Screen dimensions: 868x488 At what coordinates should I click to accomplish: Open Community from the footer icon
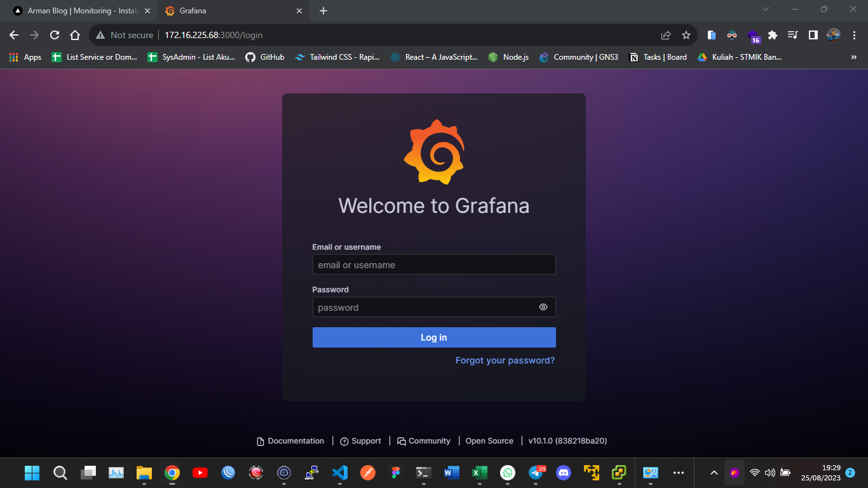point(423,440)
